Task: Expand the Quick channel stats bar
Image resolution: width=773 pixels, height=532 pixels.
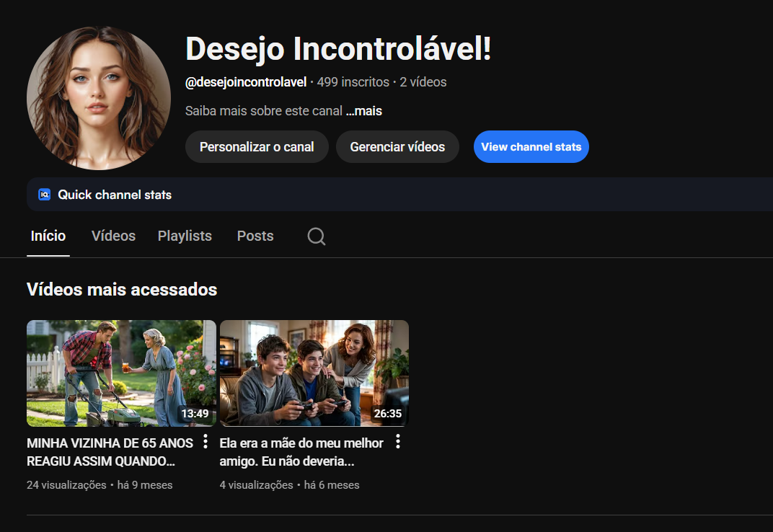Action: 399,195
